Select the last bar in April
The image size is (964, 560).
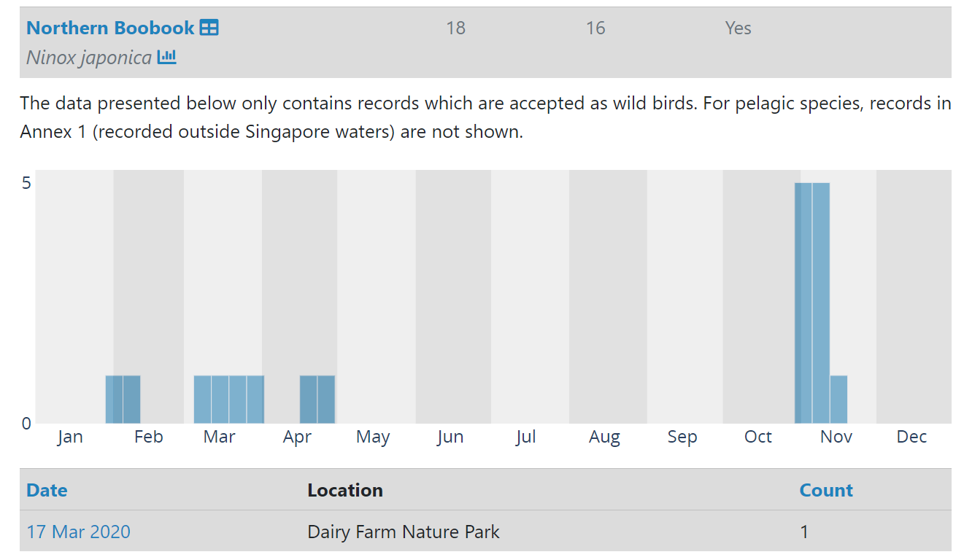(326, 399)
